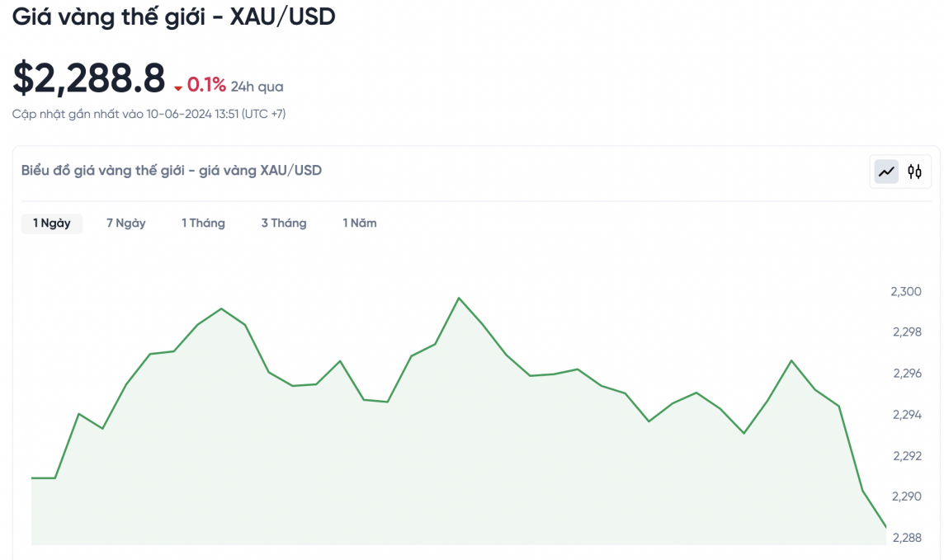
Task: Click the 24h qua label
Action: [x=257, y=87]
